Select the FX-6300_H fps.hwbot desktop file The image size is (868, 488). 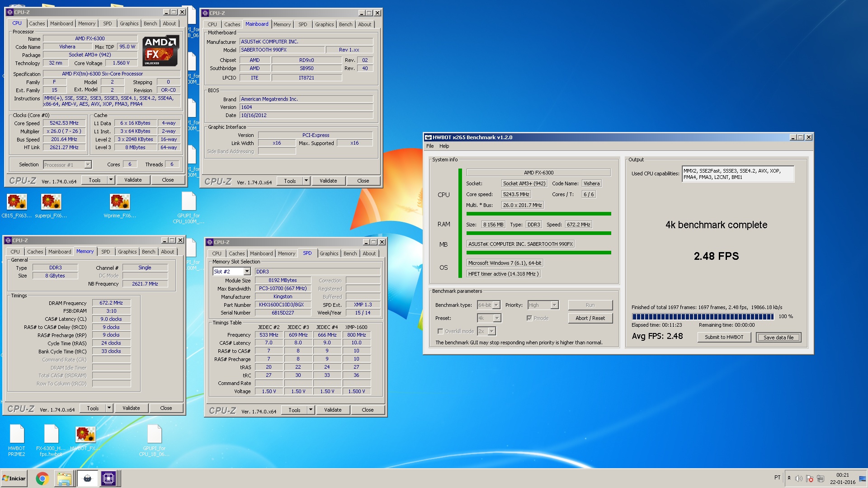point(51,441)
